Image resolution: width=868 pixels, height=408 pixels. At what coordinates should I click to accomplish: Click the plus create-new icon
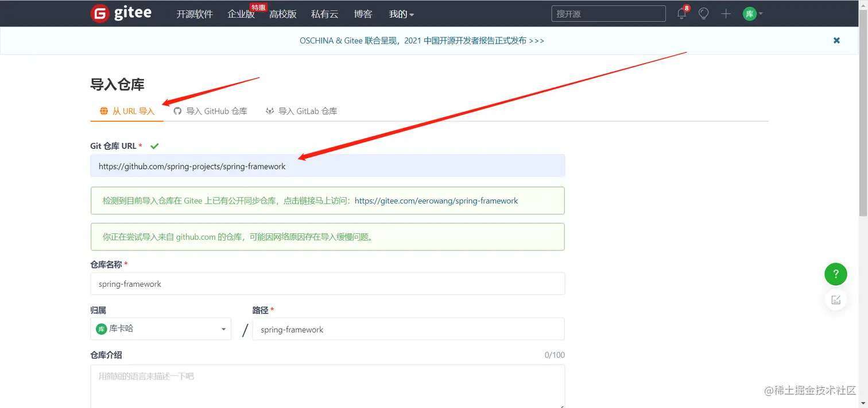click(726, 14)
